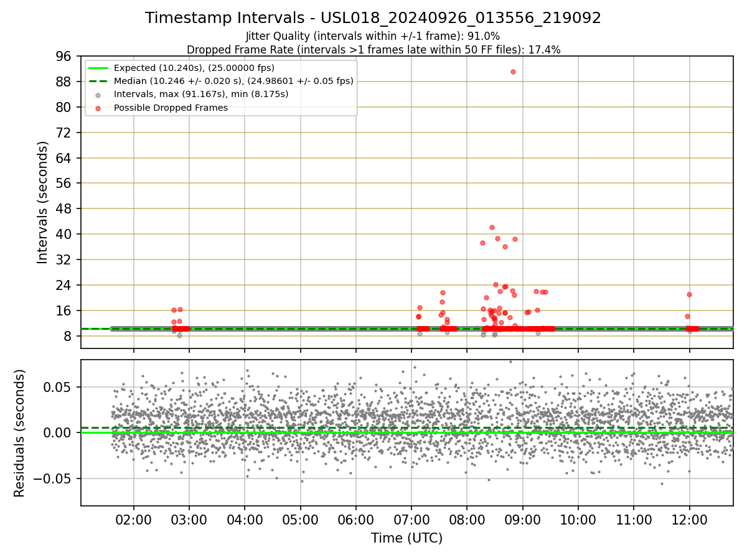Click the plot title 'Timestamp Intervals - USL018_20240926_013556_219092'
The height and width of the screenshot is (560, 747).
coord(373,18)
